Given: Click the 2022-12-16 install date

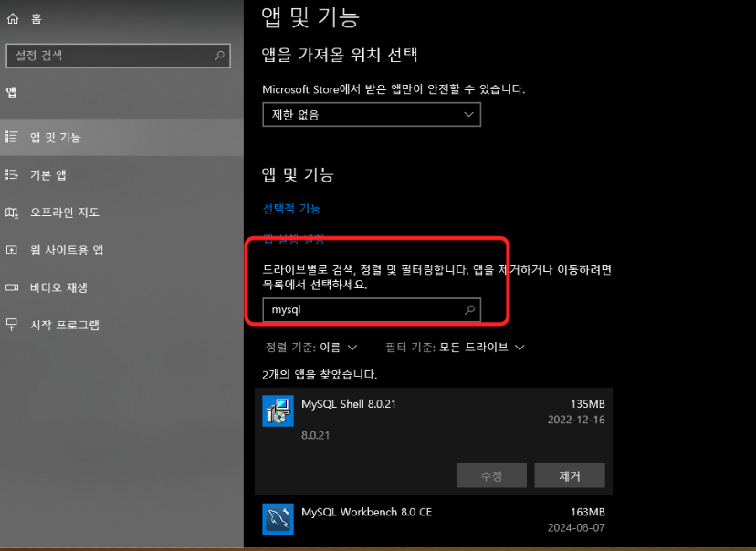Looking at the screenshot, I should pyautogui.click(x=576, y=420).
